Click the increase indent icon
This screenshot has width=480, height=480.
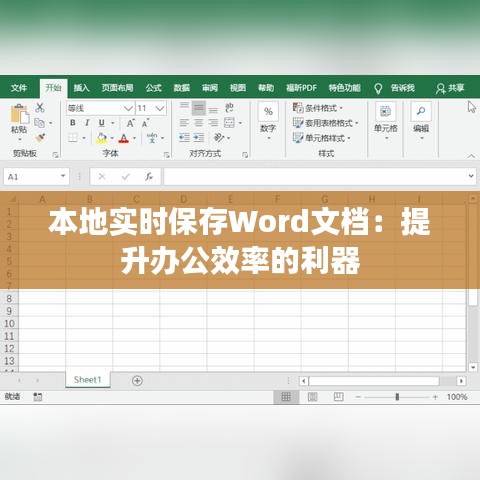click(x=199, y=137)
